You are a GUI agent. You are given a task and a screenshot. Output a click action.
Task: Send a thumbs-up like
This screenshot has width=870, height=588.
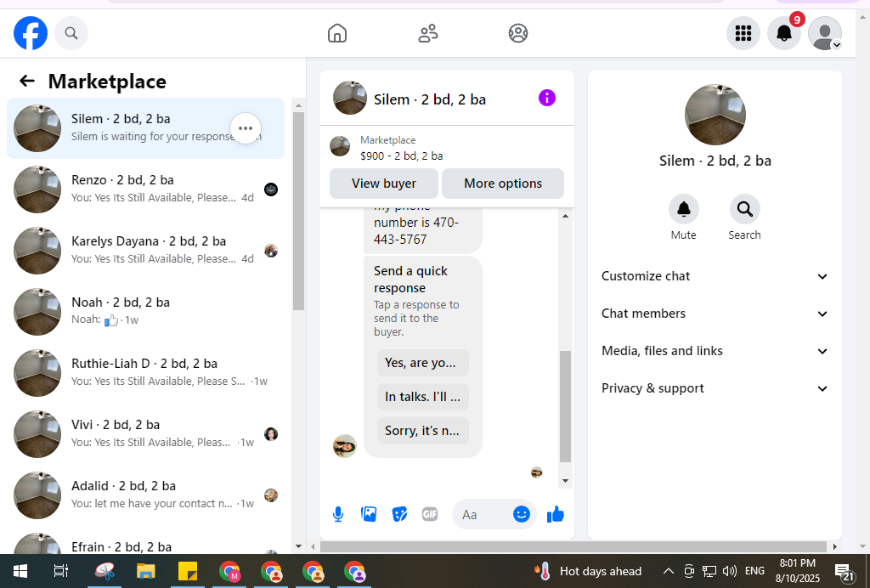[x=555, y=514]
